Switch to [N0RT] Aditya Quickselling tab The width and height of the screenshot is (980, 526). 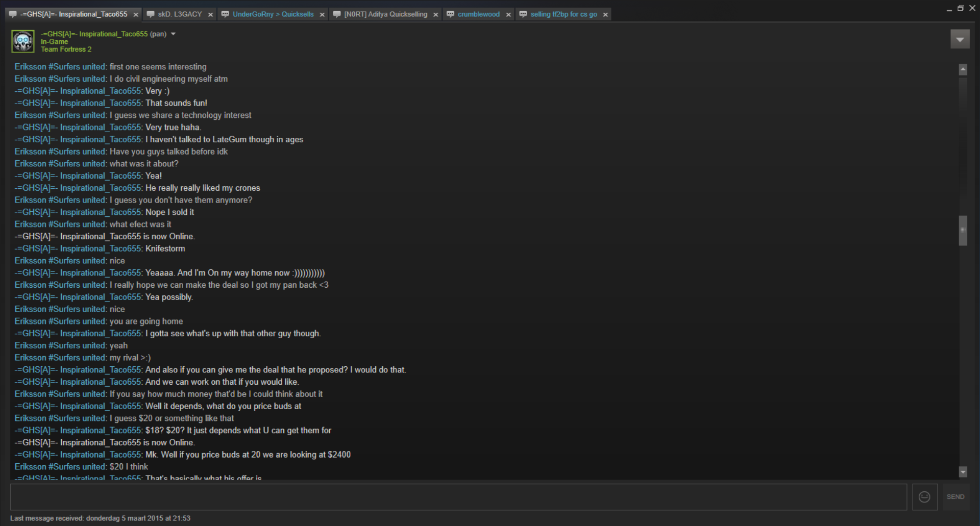[x=386, y=14]
